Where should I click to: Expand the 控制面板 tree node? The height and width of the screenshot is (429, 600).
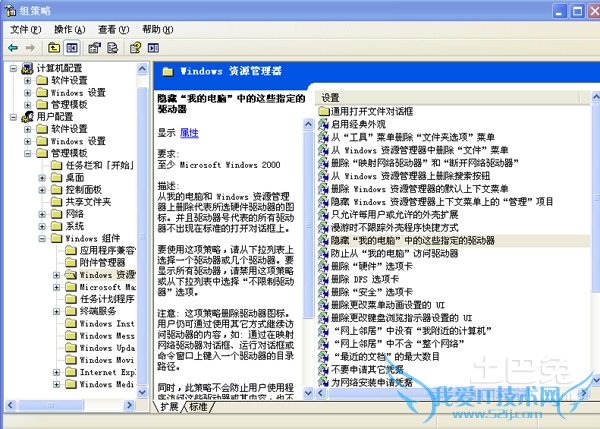pyautogui.click(x=42, y=190)
